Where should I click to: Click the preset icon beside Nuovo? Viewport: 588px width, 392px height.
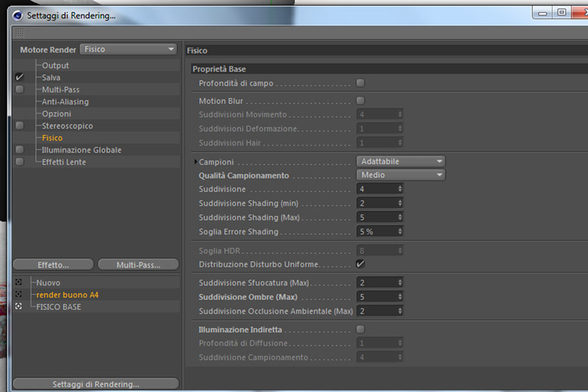click(x=18, y=282)
